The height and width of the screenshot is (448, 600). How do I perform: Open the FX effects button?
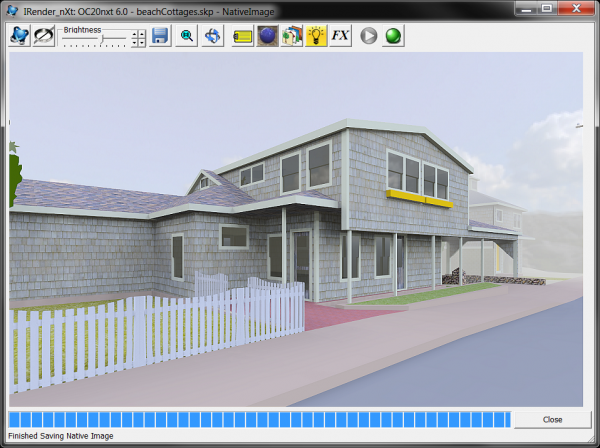[x=341, y=36]
